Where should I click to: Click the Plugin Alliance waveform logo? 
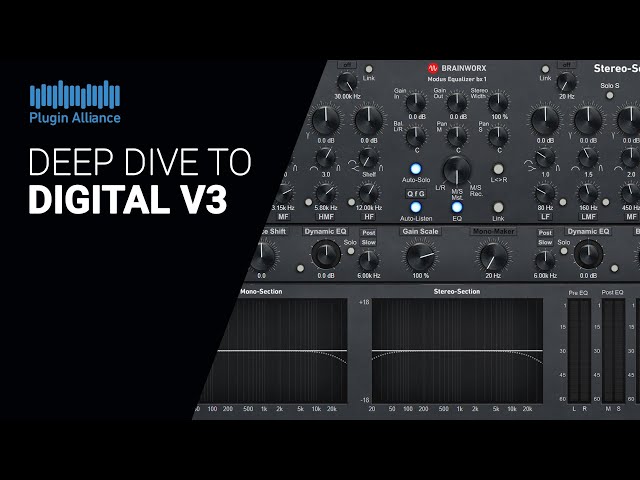pyautogui.click(x=75, y=94)
